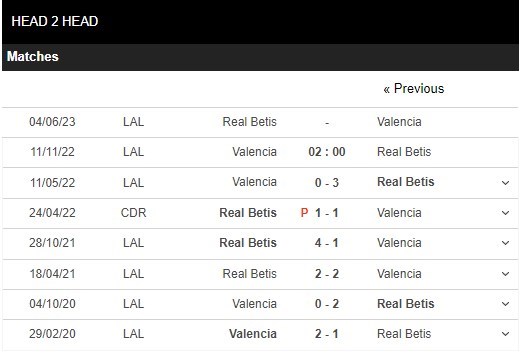
Task: Open Valencia home team on 11/11/22
Action: (255, 152)
